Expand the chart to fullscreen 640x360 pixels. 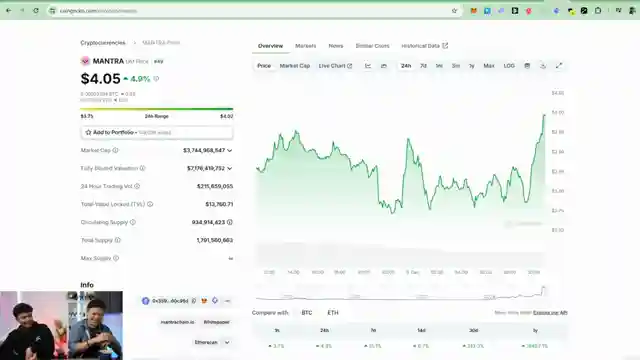pyautogui.click(x=559, y=66)
